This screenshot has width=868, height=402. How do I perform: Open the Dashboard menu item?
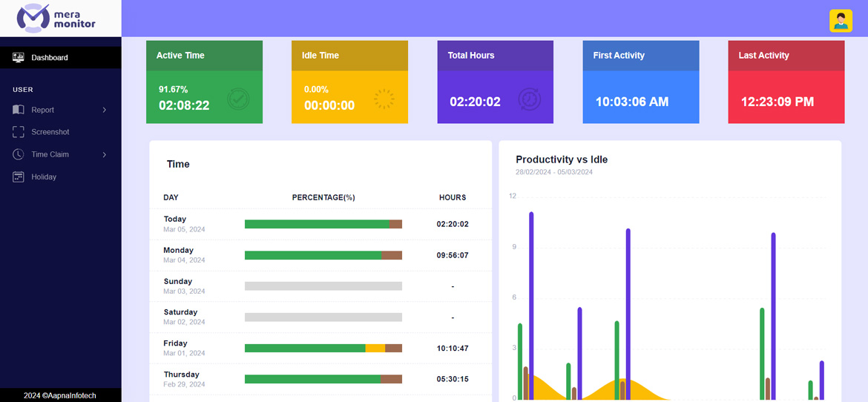(x=50, y=58)
